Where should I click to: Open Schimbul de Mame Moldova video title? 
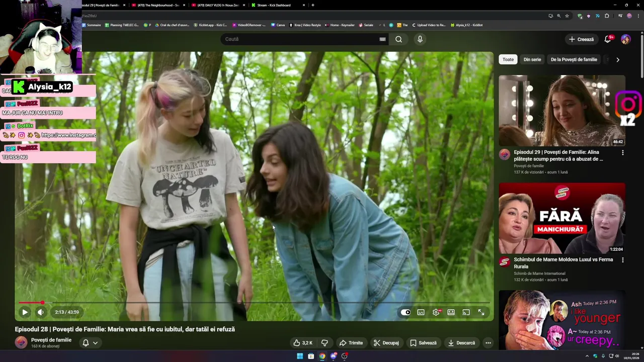[x=563, y=263]
